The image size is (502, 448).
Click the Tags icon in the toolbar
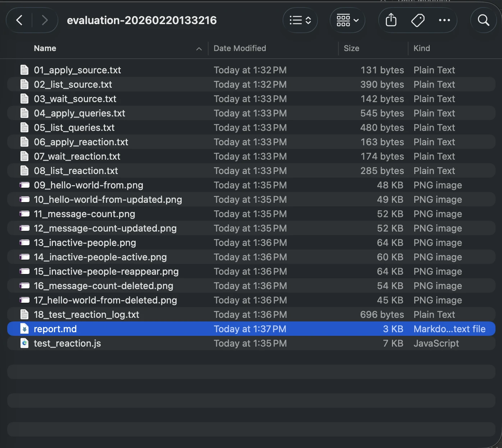(x=418, y=20)
